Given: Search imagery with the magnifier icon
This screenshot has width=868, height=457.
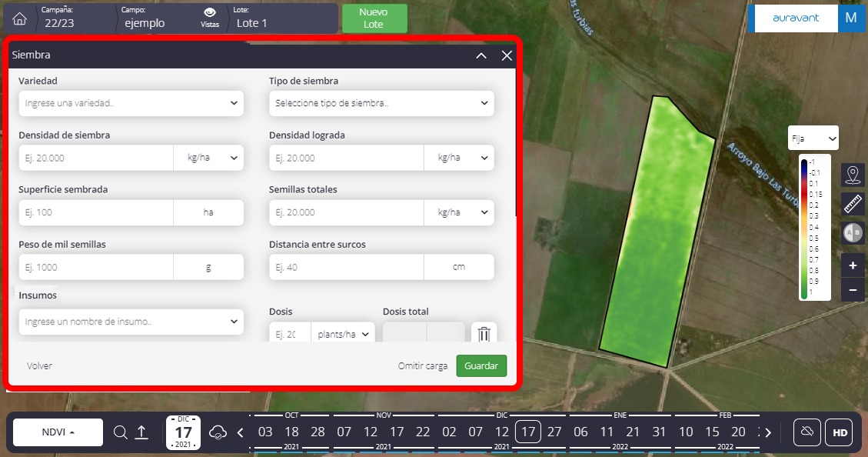Looking at the screenshot, I should [120, 432].
